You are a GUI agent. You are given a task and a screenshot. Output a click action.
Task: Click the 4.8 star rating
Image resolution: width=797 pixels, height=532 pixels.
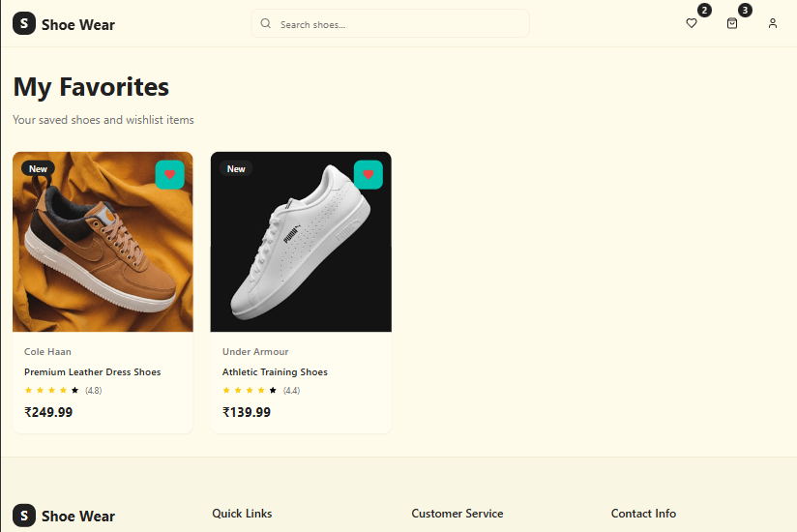tap(63, 391)
